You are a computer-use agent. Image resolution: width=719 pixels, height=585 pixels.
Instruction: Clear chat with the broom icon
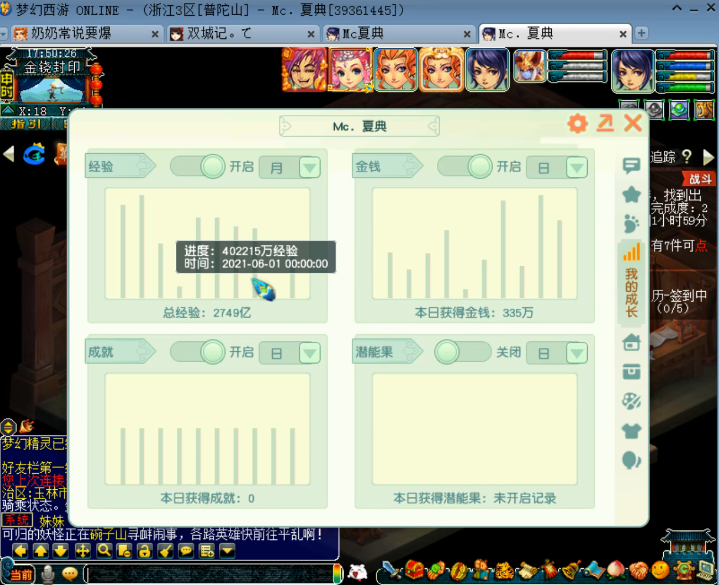pos(166,551)
